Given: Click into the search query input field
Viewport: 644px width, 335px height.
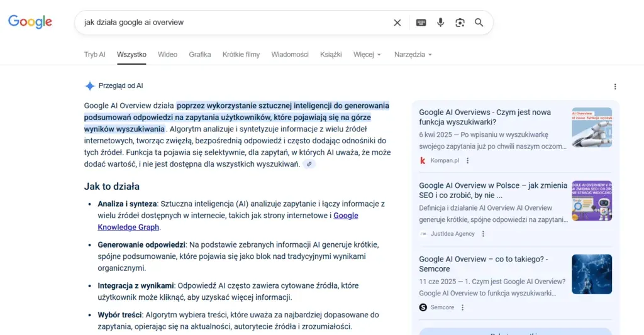Looking at the screenshot, I should 234,23.
